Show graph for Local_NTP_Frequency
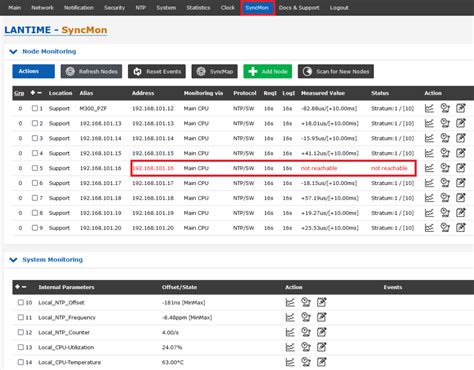474x370 pixels. 290,317
